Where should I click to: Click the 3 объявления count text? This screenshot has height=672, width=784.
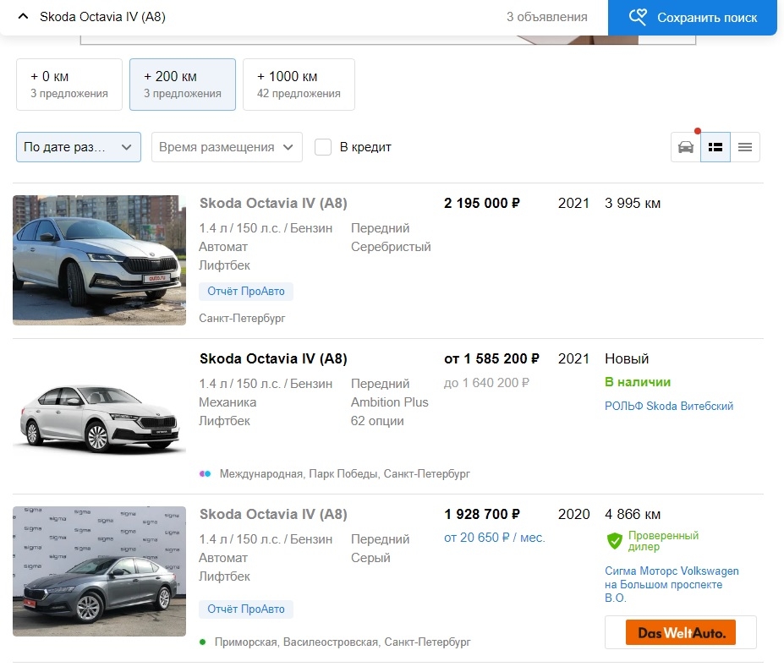click(x=547, y=17)
